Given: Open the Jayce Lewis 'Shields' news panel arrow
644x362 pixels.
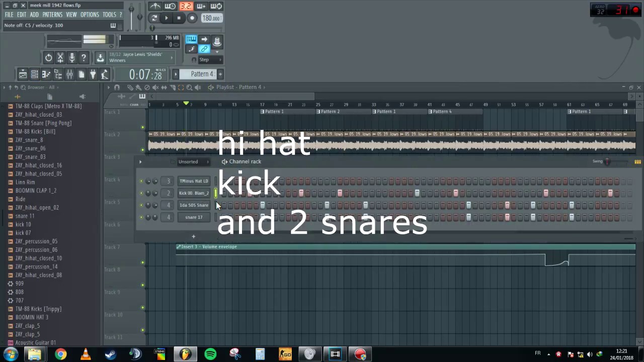Looking at the screenshot, I should pyautogui.click(x=171, y=57).
